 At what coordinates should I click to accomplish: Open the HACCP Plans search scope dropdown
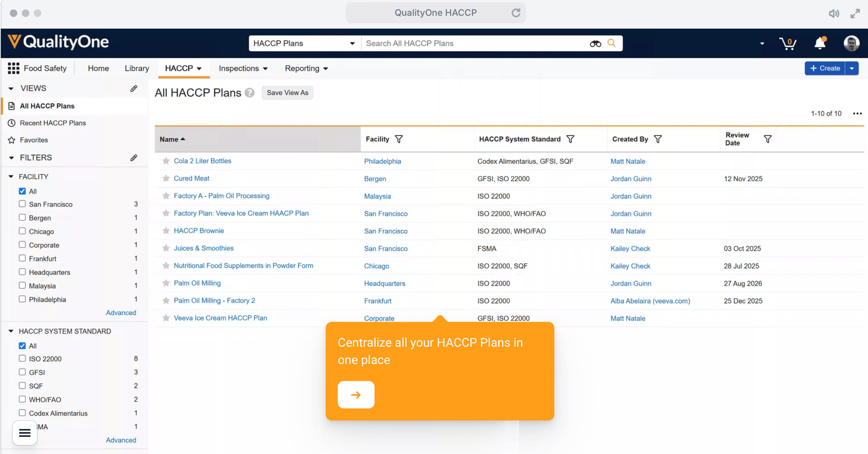pos(305,43)
